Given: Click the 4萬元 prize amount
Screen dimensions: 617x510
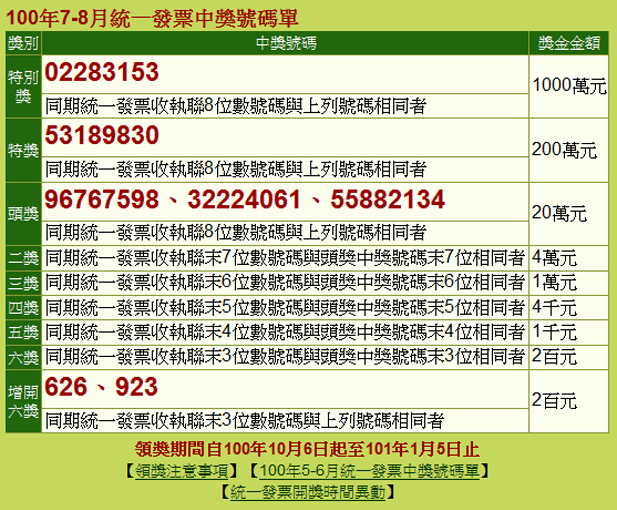Looking at the screenshot, I should [x=554, y=258].
